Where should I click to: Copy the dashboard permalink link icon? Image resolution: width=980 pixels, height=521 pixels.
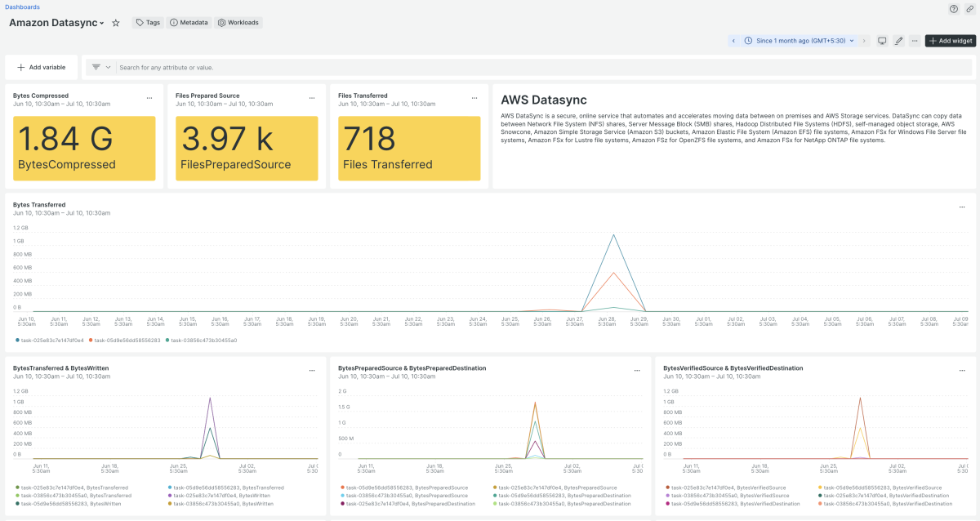968,8
